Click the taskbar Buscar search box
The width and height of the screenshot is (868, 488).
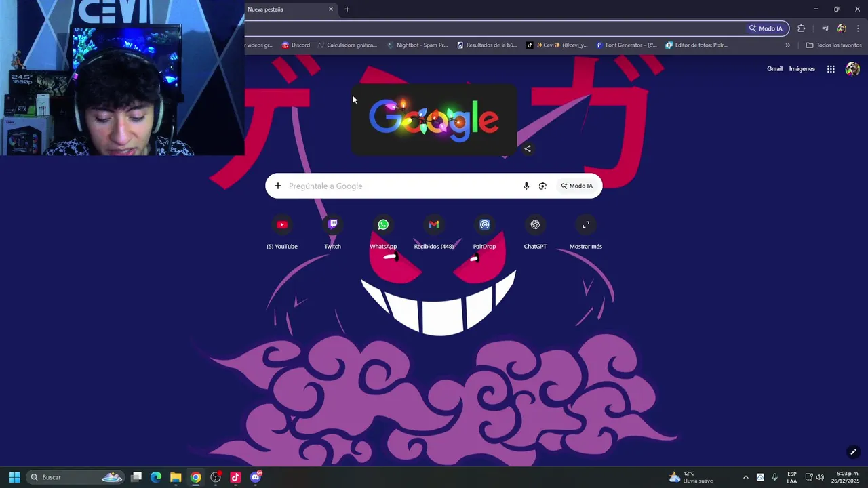click(x=76, y=477)
